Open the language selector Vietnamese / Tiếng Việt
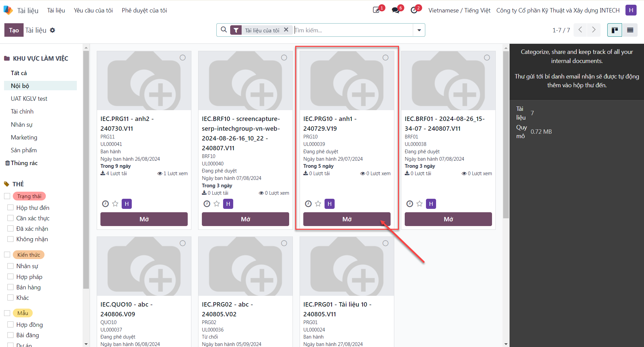 459,10
